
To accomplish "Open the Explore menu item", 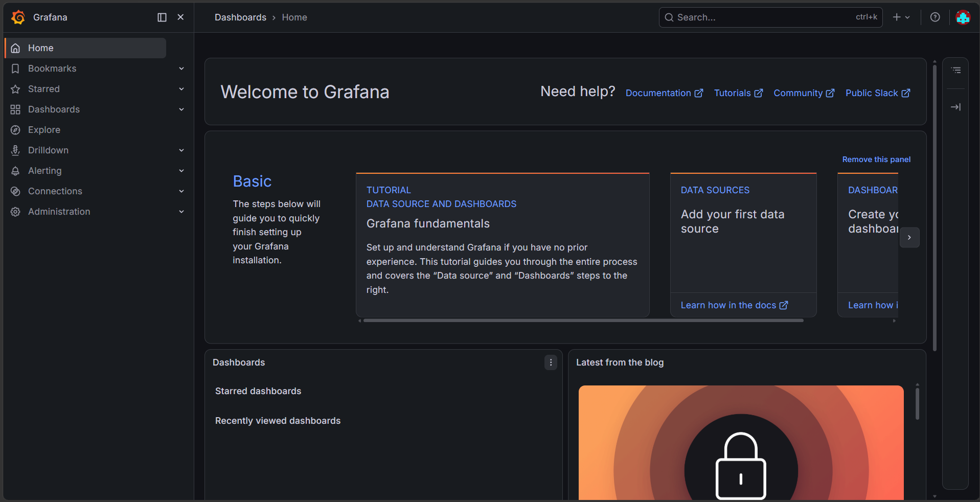I will pos(44,130).
